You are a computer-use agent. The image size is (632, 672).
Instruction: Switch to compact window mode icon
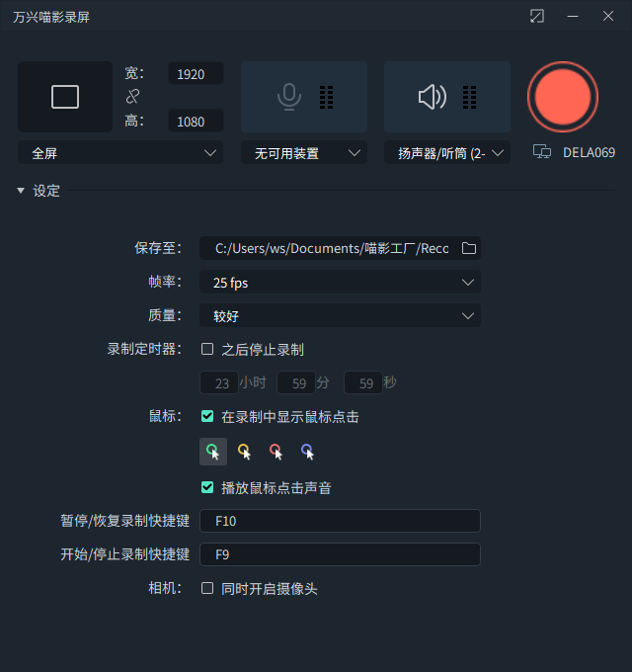(537, 16)
